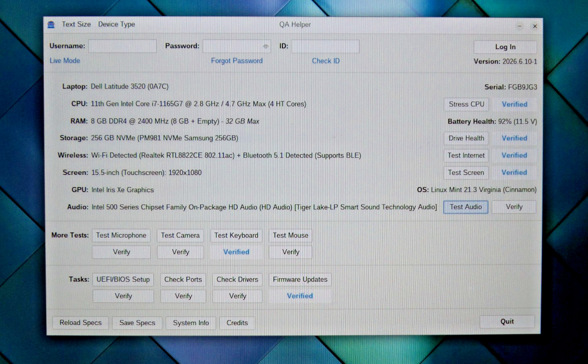Start the Test Audio check
The height and width of the screenshot is (364, 588).
click(x=466, y=207)
